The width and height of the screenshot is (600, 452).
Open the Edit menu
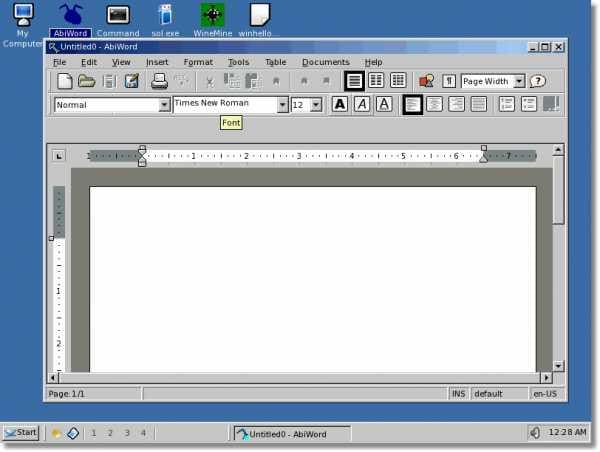(89, 62)
